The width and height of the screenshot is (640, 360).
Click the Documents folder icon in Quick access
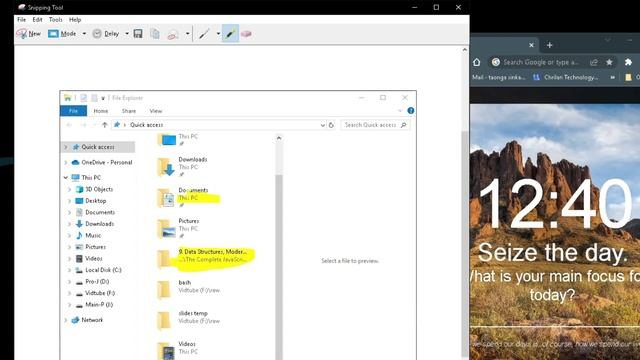pos(166,198)
